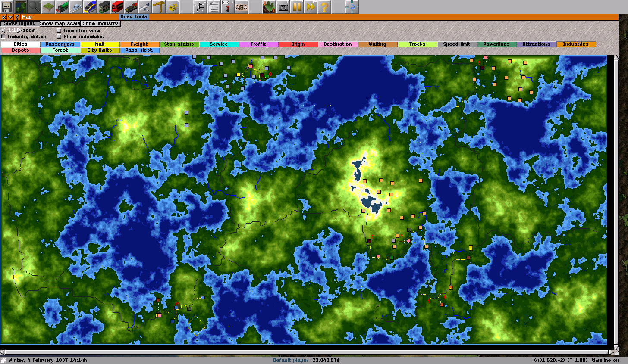Select the yellow bulldozer remove tool

tap(173, 7)
